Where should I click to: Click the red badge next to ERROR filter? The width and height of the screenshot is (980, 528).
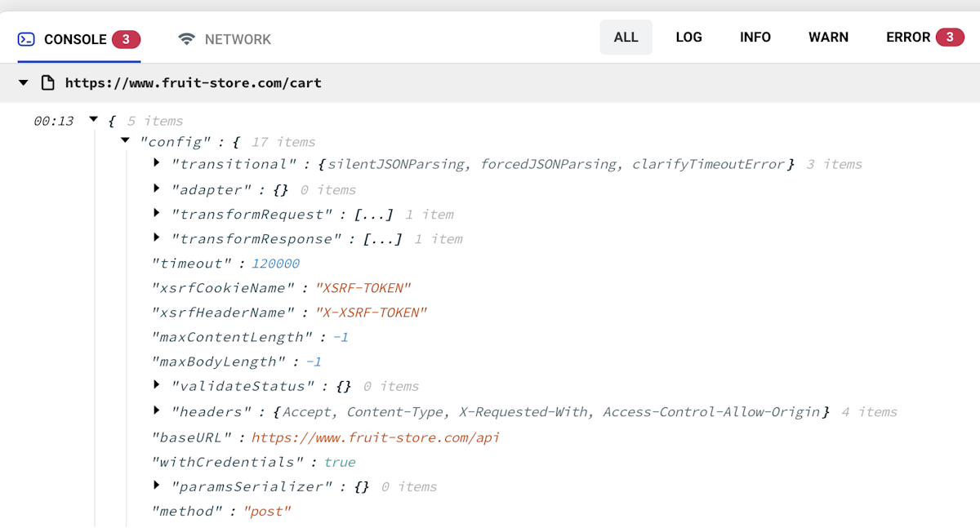click(x=949, y=38)
